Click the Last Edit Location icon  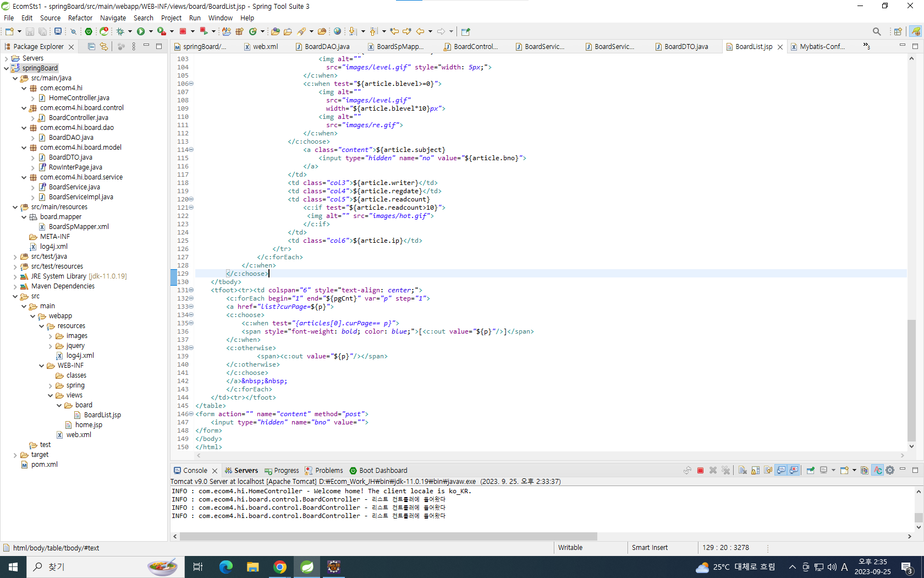tap(394, 31)
